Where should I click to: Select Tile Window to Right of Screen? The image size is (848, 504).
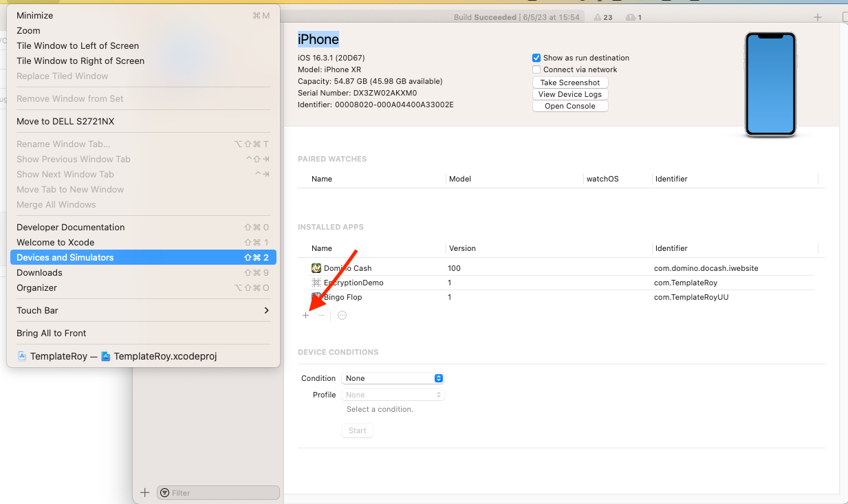click(x=143, y=61)
